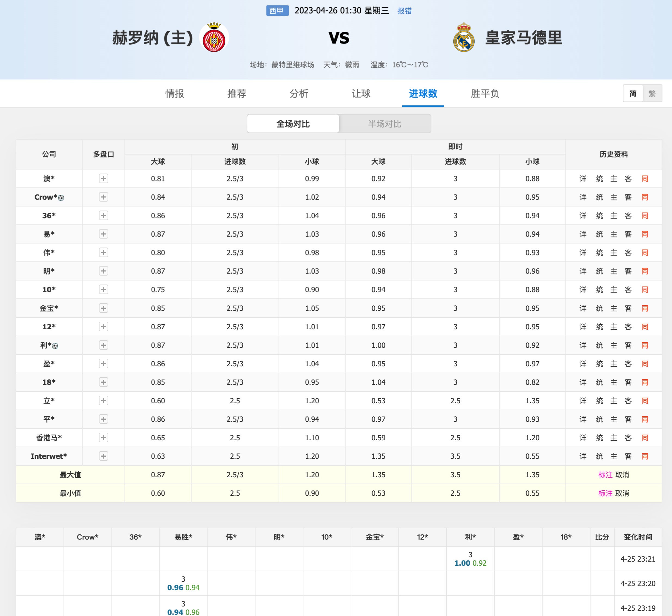Click the 易胜* column header in changes table
The width and height of the screenshot is (672, 616).
(x=183, y=537)
